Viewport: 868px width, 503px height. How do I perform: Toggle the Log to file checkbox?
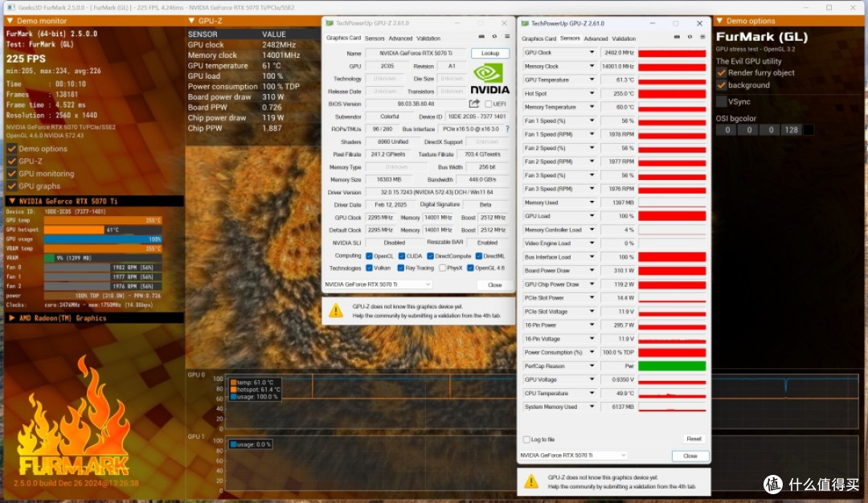(526, 440)
